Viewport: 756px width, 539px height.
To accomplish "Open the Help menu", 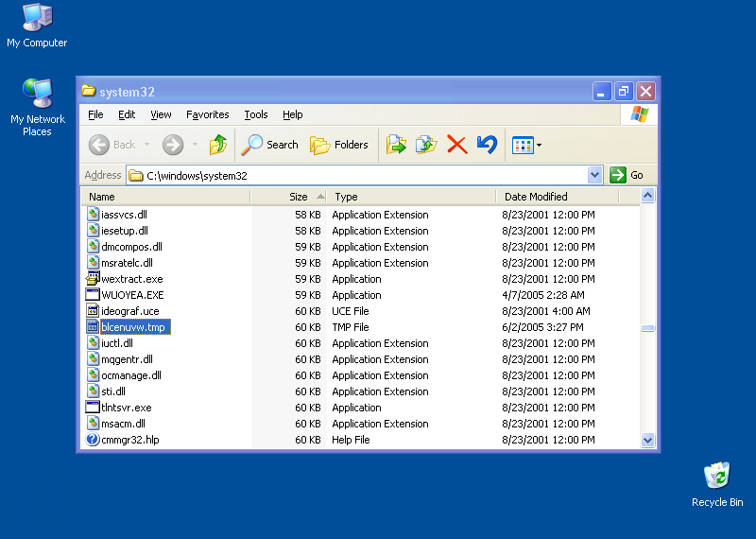I will (293, 114).
